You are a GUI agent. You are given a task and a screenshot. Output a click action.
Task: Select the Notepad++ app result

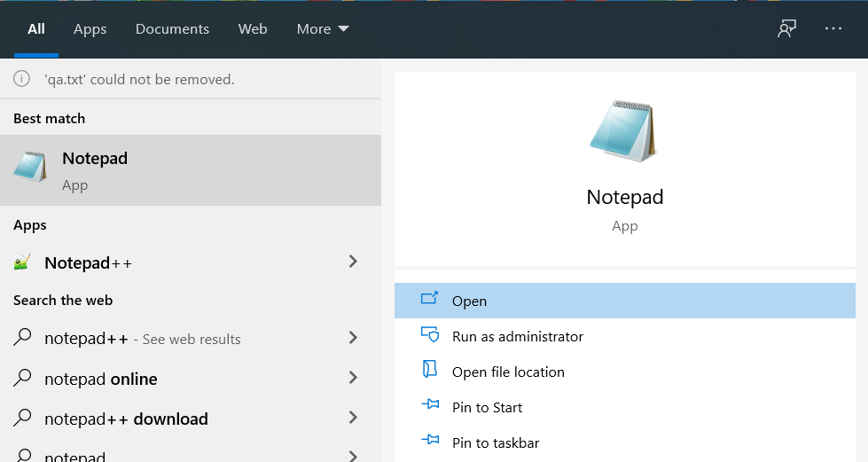tap(191, 262)
